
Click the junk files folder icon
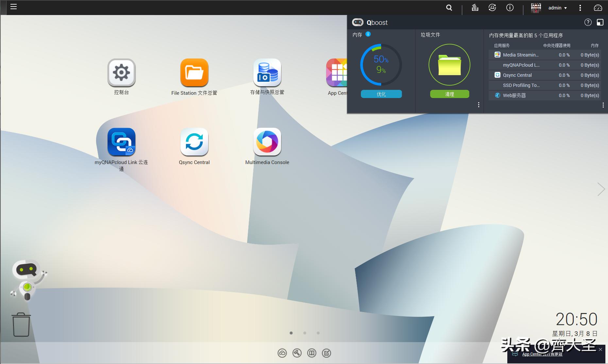coord(449,65)
